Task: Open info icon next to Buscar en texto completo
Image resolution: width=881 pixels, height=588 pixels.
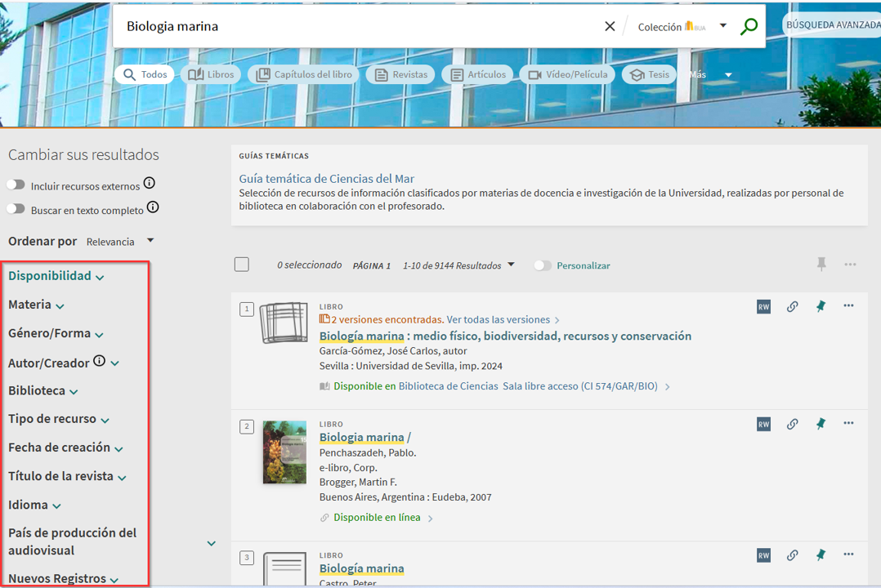Action: (x=153, y=207)
